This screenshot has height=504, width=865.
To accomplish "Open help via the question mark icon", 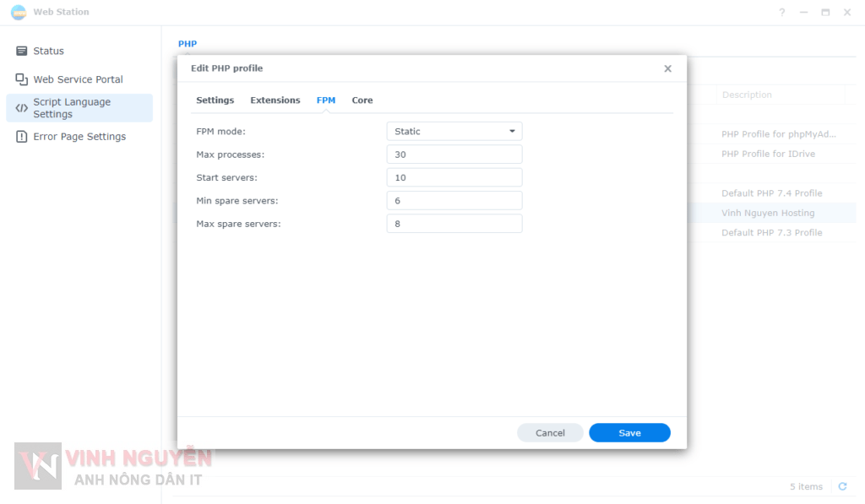I will click(782, 13).
